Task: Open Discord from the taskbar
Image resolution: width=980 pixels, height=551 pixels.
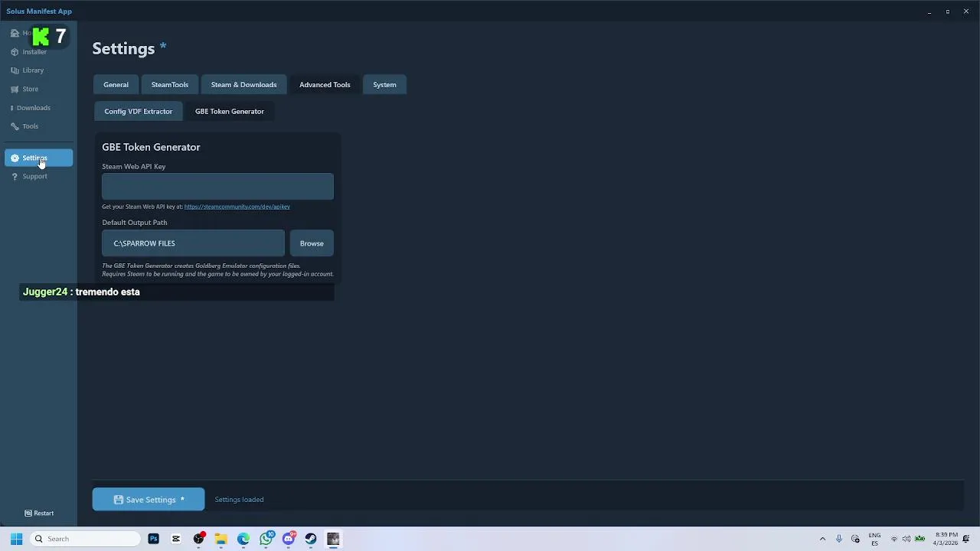Action: (x=289, y=539)
